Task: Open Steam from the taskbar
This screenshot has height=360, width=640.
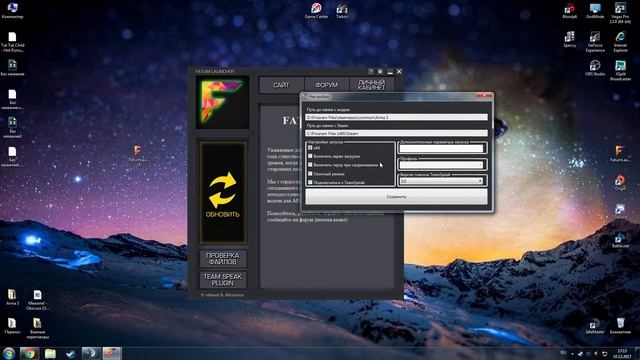Action: point(71,353)
